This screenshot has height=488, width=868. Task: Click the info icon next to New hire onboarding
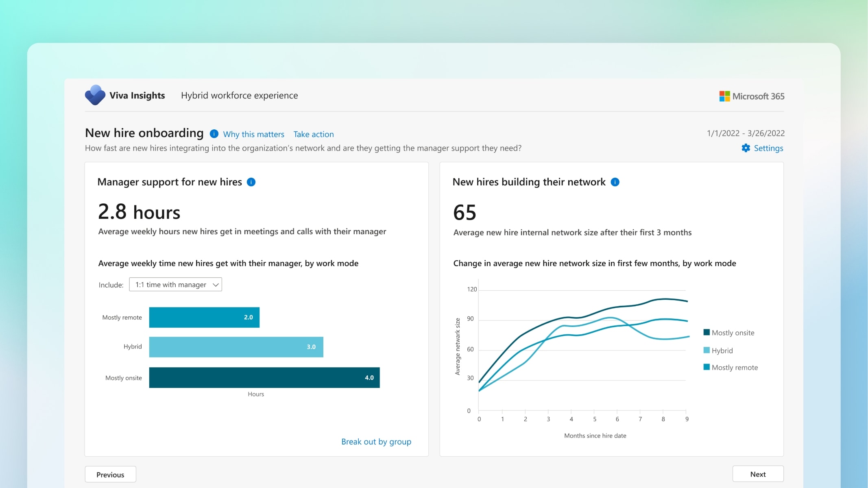214,133
